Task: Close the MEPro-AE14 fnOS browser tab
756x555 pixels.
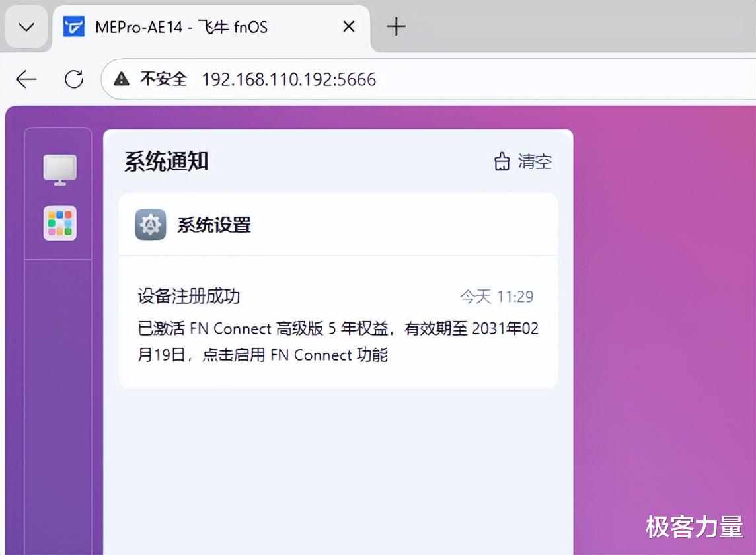Action: [348, 26]
